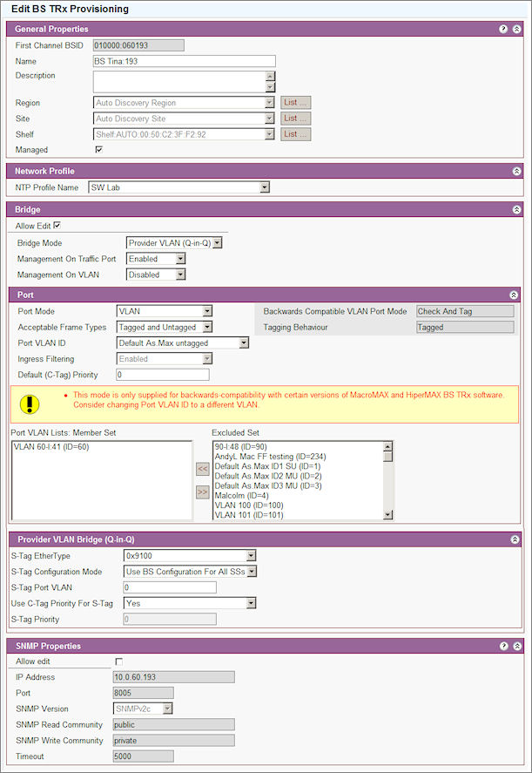Image resolution: width=532 pixels, height=773 pixels.
Task: Toggle the Managed checkbox
Action: coord(98,149)
